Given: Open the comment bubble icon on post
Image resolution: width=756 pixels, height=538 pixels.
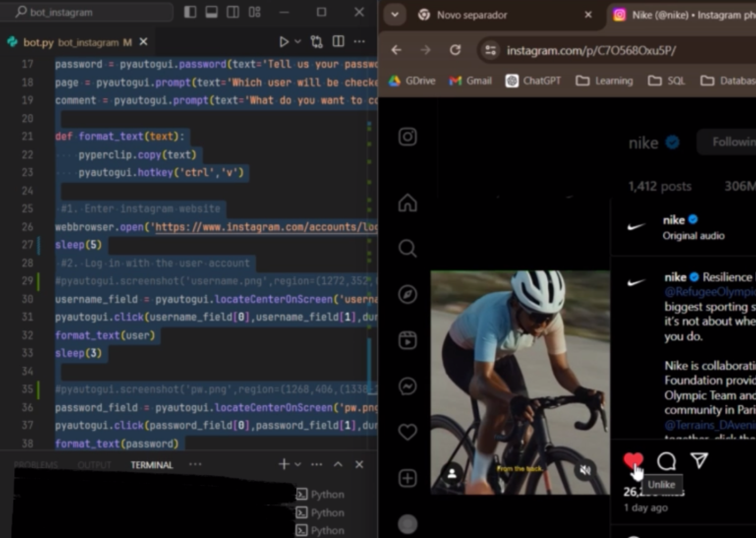Looking at the screenshot, I should 666,461.
